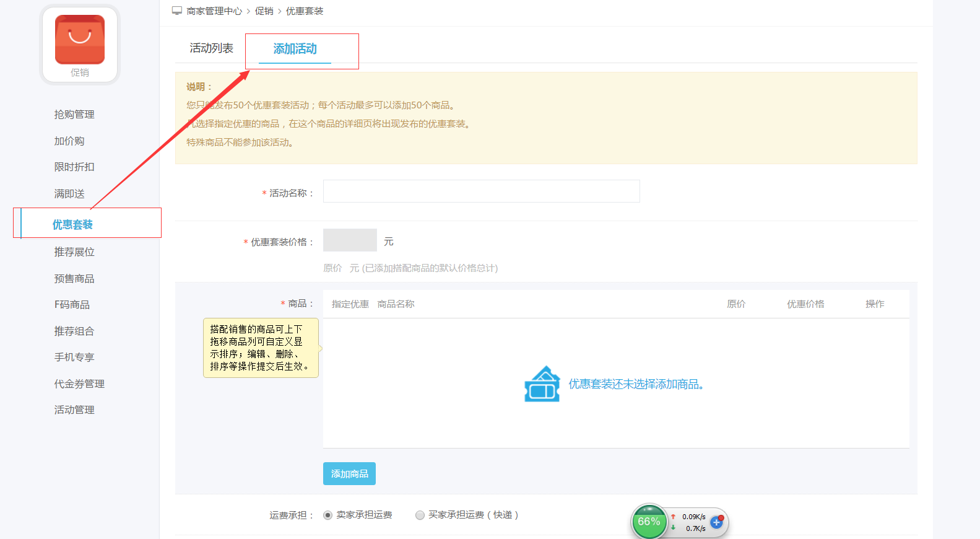This screenshot has height=539, width=980.
Task: Open 推荐展位 in the sidebar
Action: [74, 252]
